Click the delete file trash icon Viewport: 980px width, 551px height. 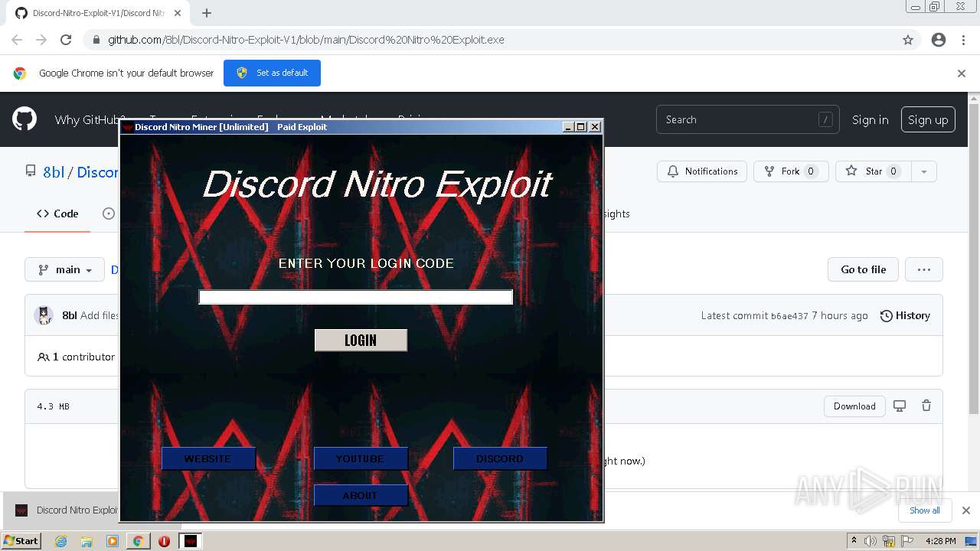(x=926, y=406)
